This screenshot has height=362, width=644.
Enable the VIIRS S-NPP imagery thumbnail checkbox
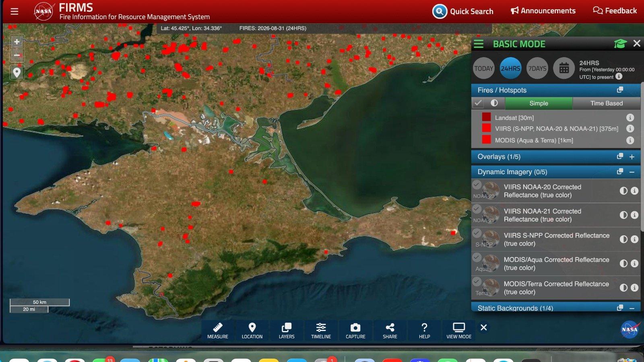point(477,233)
